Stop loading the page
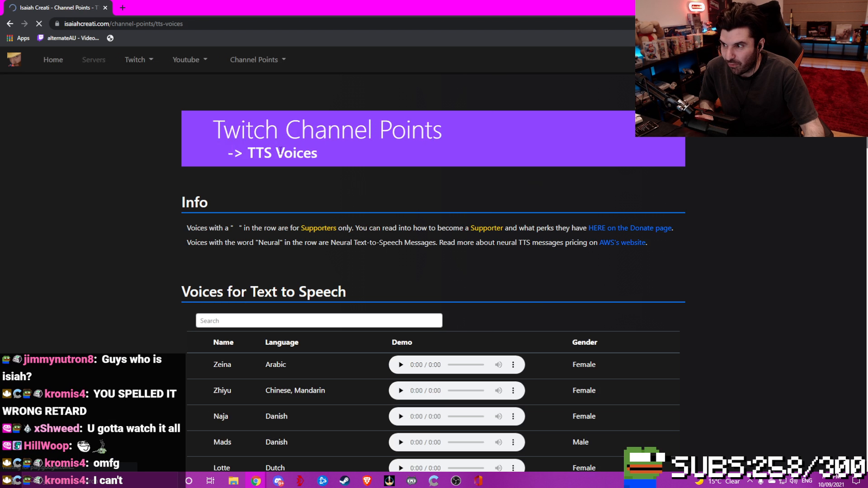Image resolution: width=868 pixels, height=488 pixels. pos(39,23)
